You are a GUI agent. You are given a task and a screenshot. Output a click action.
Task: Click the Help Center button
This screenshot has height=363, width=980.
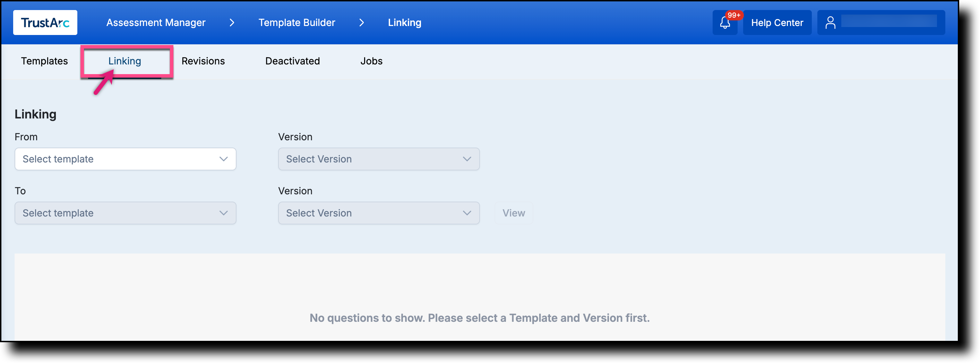(777, 23)
